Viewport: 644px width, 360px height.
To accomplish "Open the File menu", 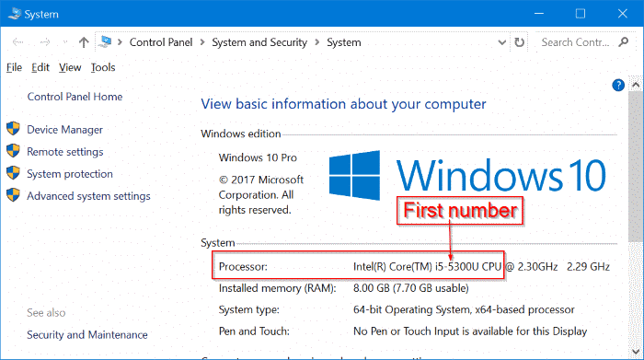I will click(x=14, y=67).
